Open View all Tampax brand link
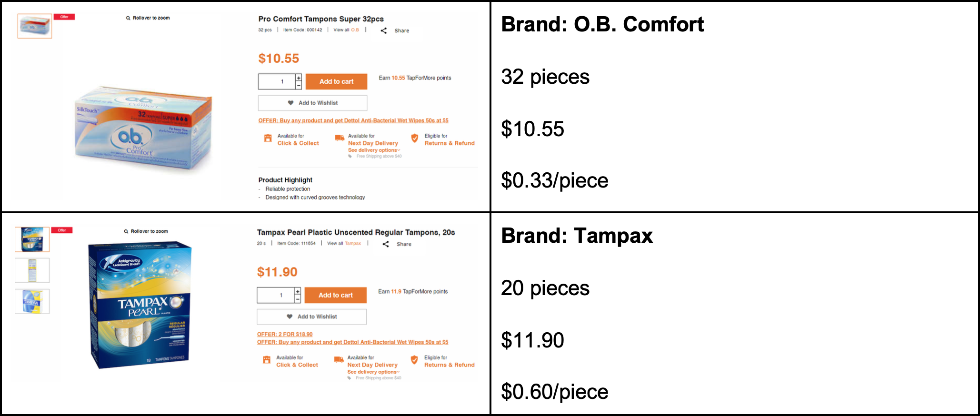The height and width of the screenshot is (416, 980). click(353, 243)
